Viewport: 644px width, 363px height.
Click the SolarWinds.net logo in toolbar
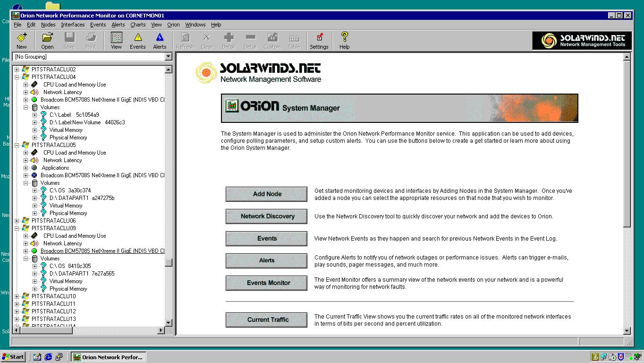click(x=582, y=41)
